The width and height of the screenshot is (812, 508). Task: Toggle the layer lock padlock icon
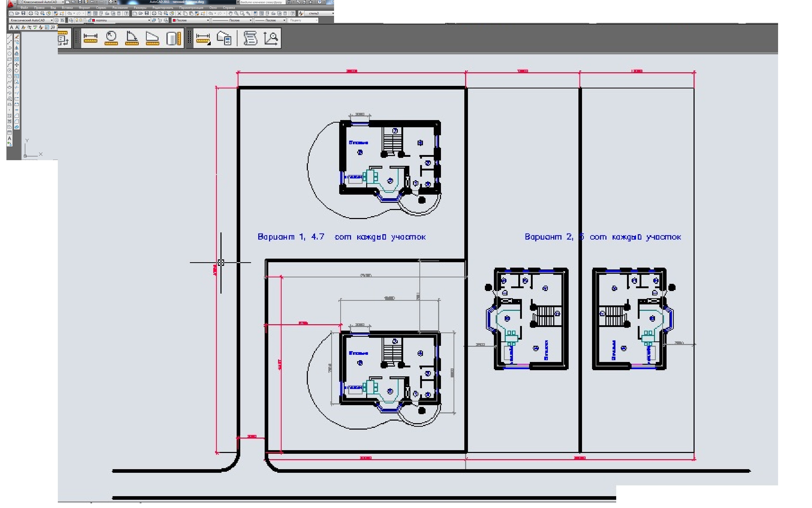point(90,20)
